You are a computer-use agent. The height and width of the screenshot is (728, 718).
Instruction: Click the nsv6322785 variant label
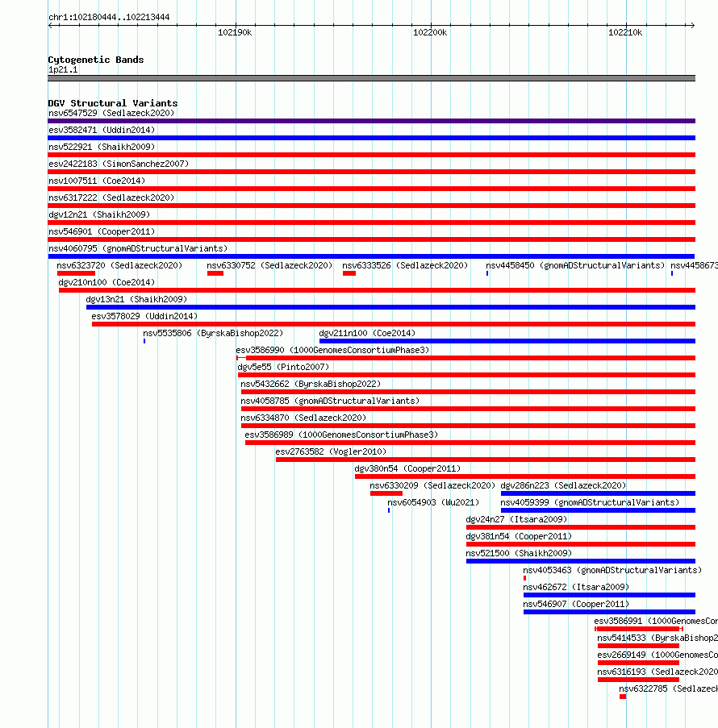[668, 689]
